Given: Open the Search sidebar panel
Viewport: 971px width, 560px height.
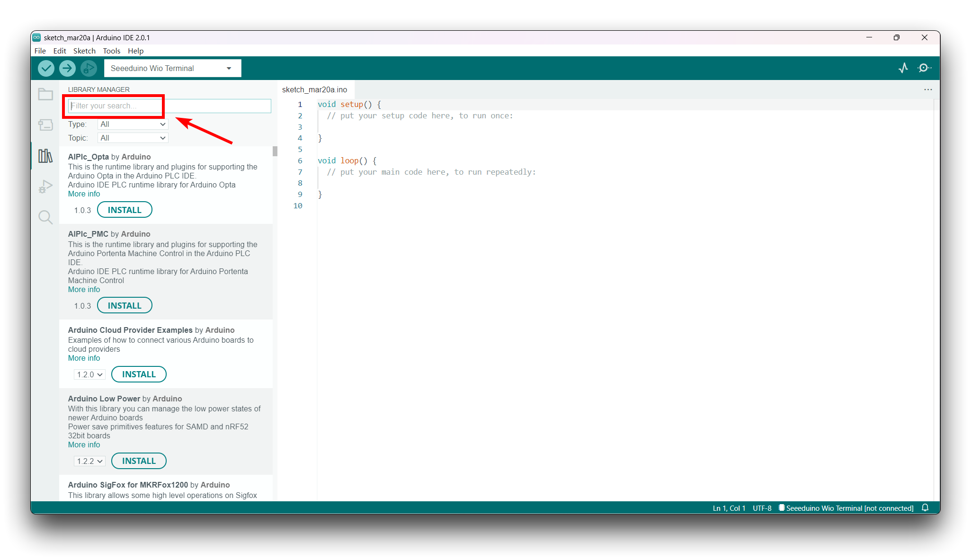Looking at the screenshot, I should tap(45, 217).
